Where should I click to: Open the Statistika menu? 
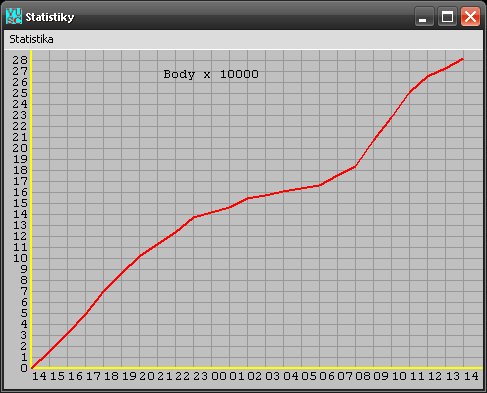(31, 39)
